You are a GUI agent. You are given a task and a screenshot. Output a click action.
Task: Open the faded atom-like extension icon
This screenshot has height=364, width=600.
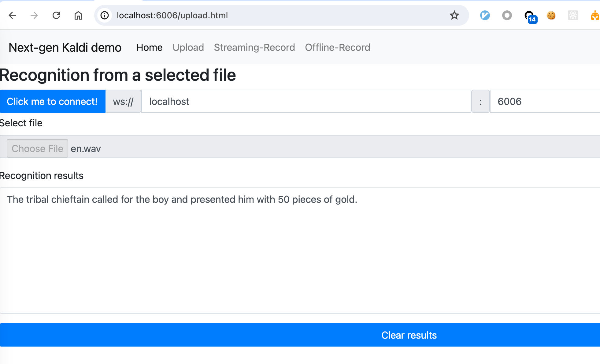coord(573,15)
